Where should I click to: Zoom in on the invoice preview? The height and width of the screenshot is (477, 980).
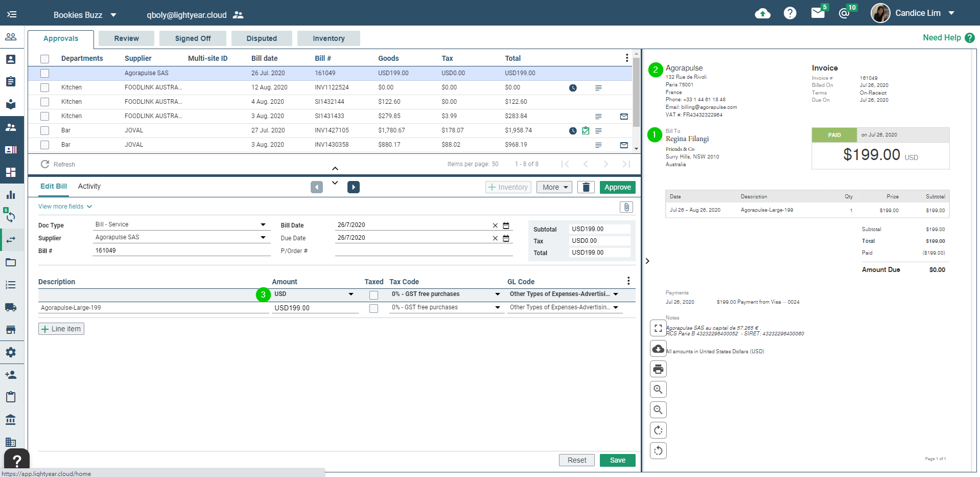658,390
